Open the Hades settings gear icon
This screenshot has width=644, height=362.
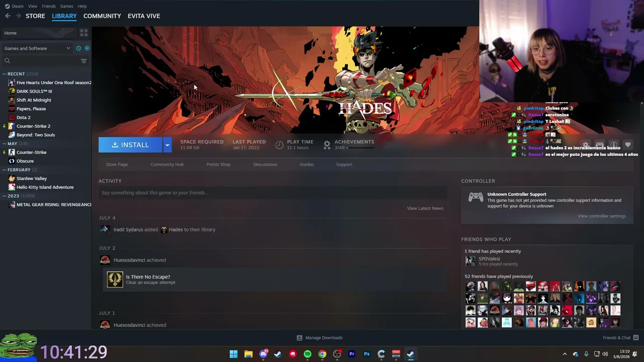coord(586,145)
